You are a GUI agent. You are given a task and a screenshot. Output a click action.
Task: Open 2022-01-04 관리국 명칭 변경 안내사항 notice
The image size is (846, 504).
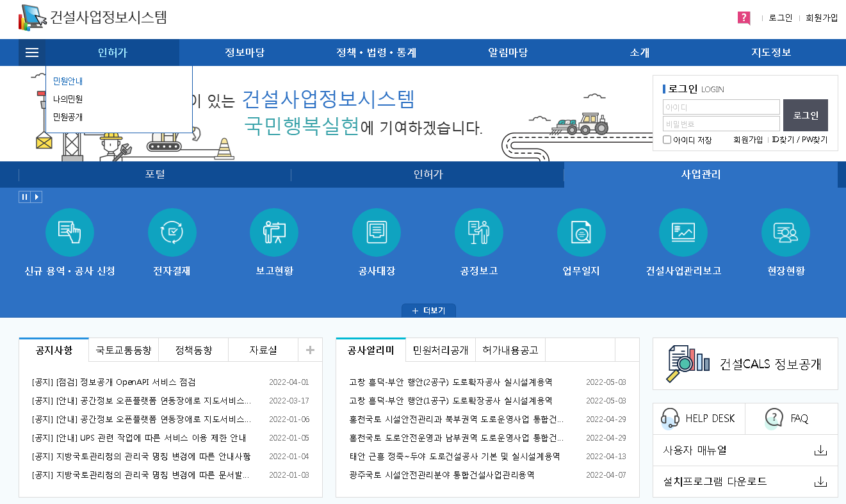[x=141, y=457]
